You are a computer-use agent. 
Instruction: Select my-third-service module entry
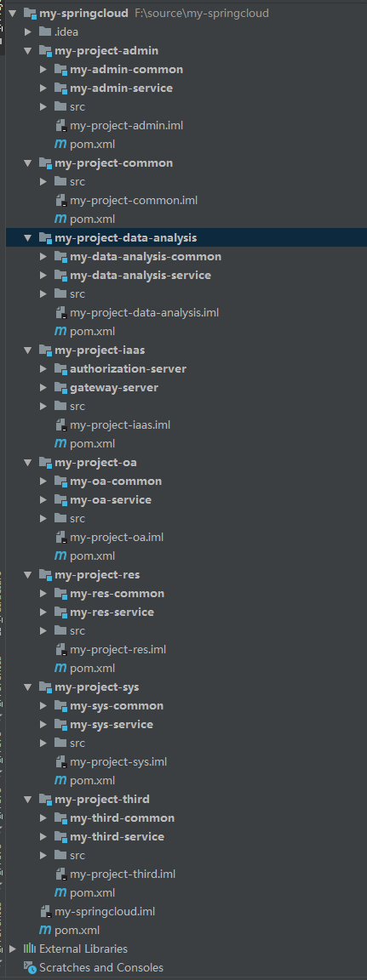(x=117, y=837)
